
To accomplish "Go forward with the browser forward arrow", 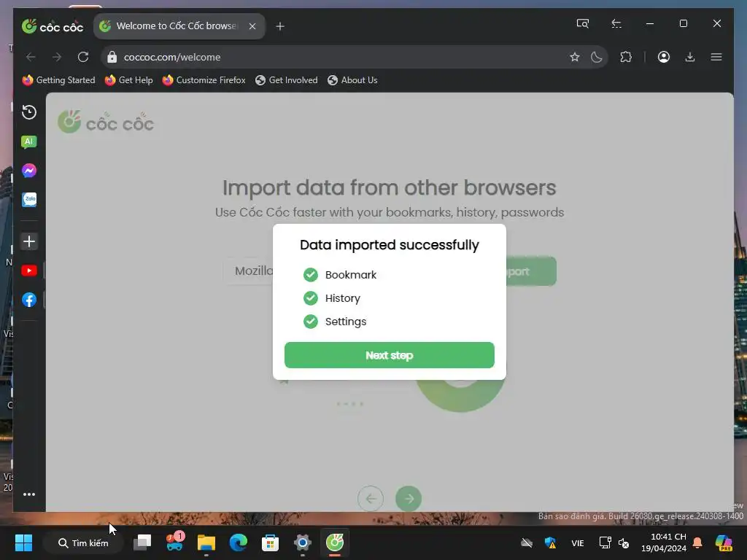I will tap(57, 57).
